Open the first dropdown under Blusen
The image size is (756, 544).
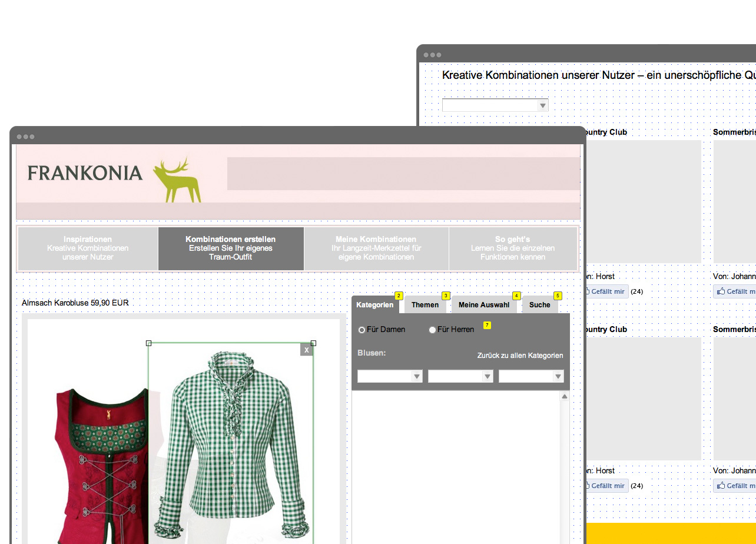click(x=390, y=376)
